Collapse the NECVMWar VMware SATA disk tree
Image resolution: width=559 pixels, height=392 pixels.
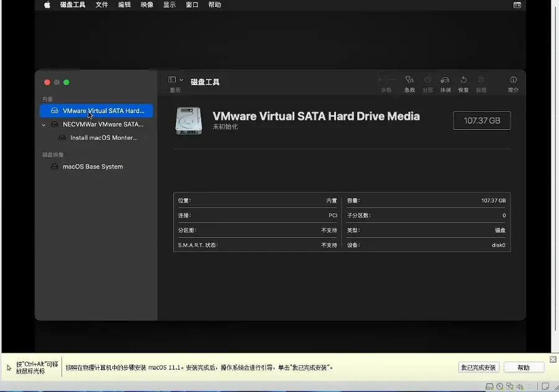[43, 125]
